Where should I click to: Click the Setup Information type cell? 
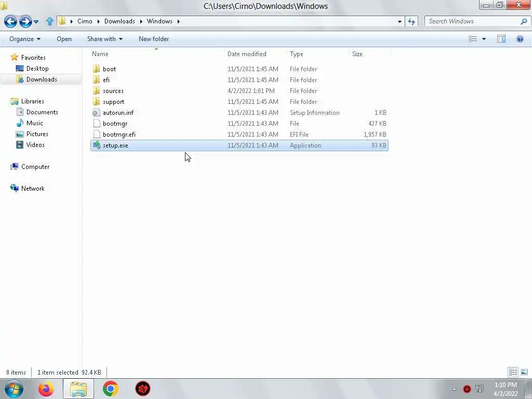coord(314,113)
